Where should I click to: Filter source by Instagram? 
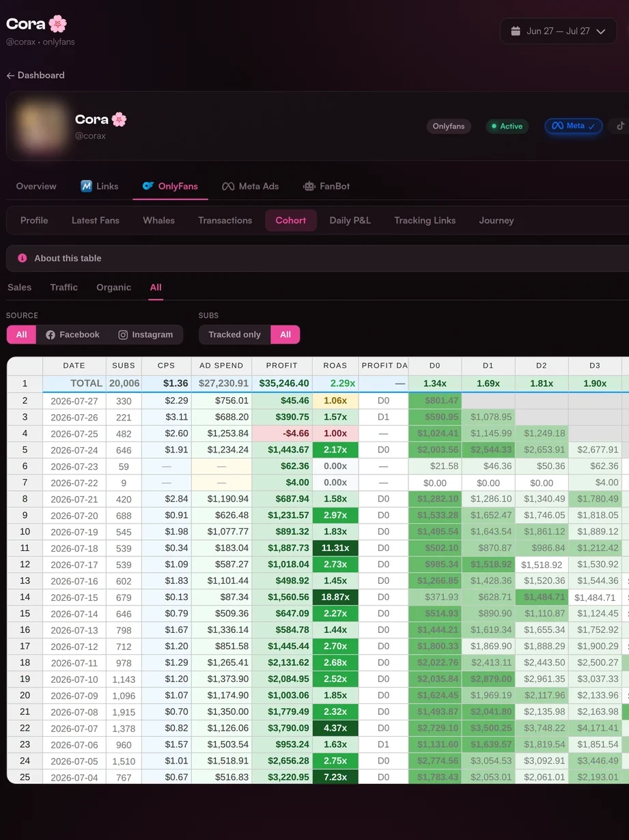145,334
